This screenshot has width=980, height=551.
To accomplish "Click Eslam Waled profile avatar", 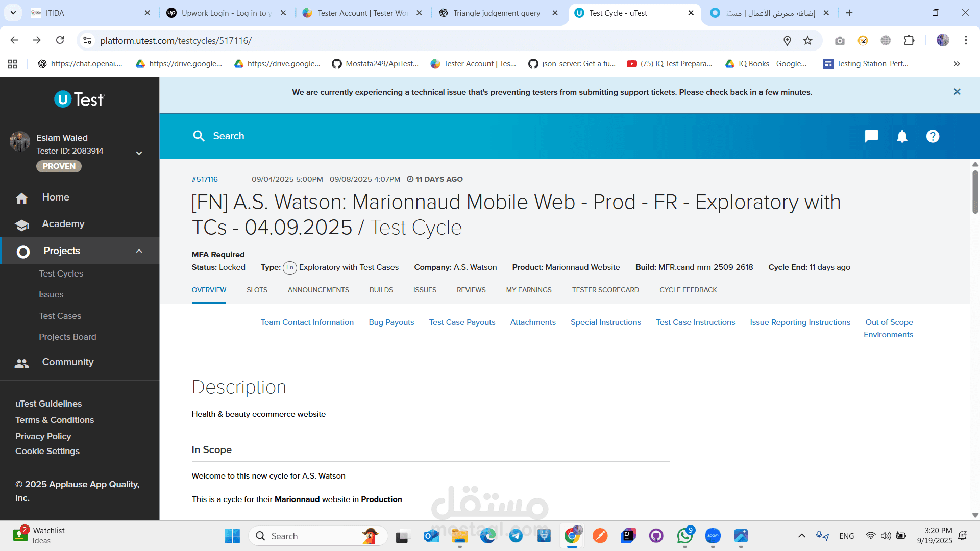I will (x=20, y=141).
